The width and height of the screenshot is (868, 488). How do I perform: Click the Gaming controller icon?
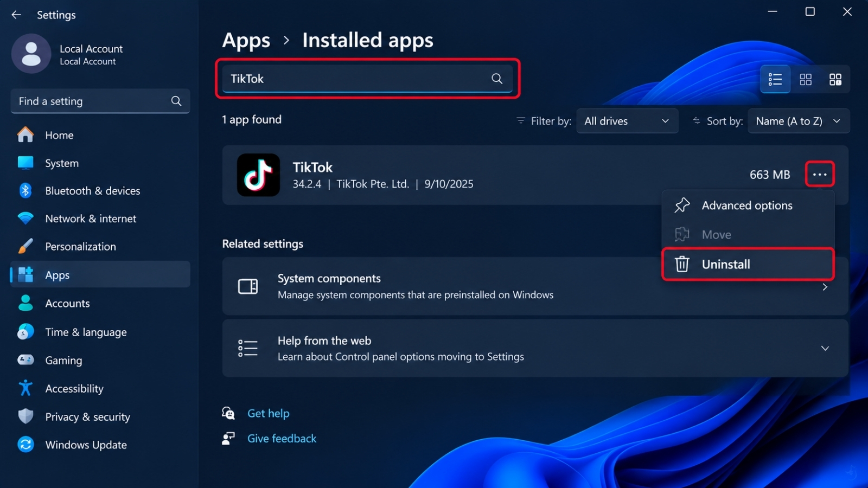(25, 359)
